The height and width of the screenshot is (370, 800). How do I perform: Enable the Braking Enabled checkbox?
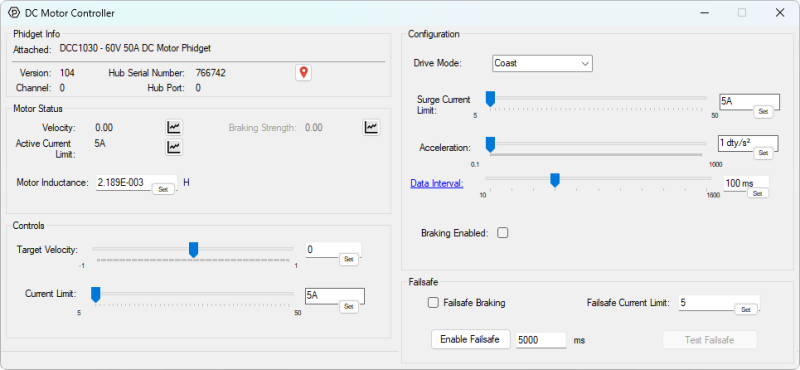pyautogui.click(x=503, y=233)
